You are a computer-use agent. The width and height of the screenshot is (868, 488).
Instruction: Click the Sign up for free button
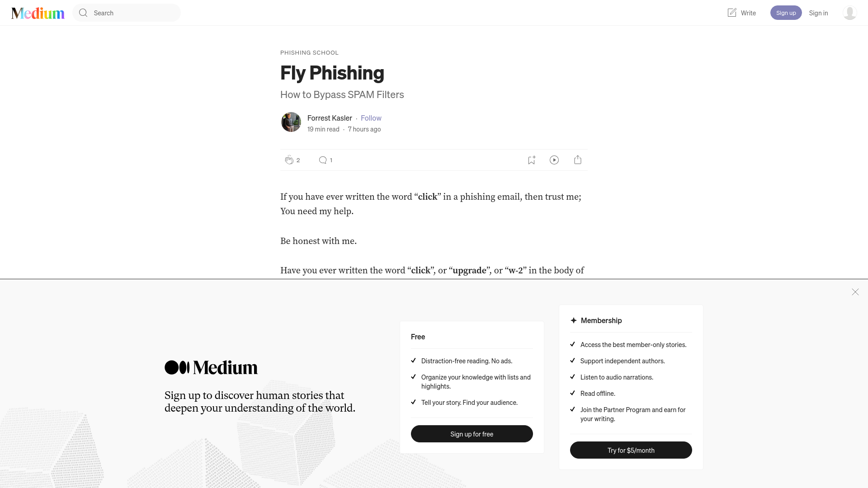click(472, 434)
